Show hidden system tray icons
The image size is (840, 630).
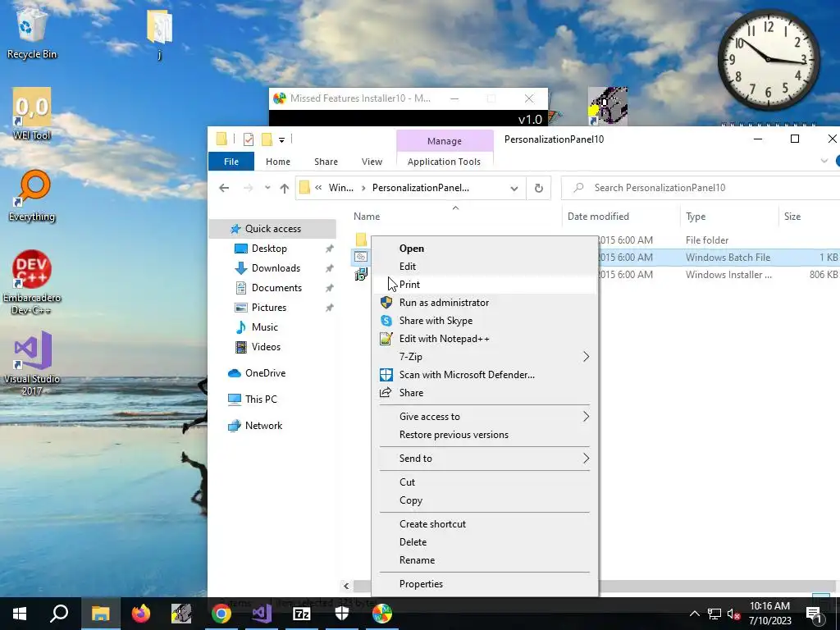(x=694, y=614)
